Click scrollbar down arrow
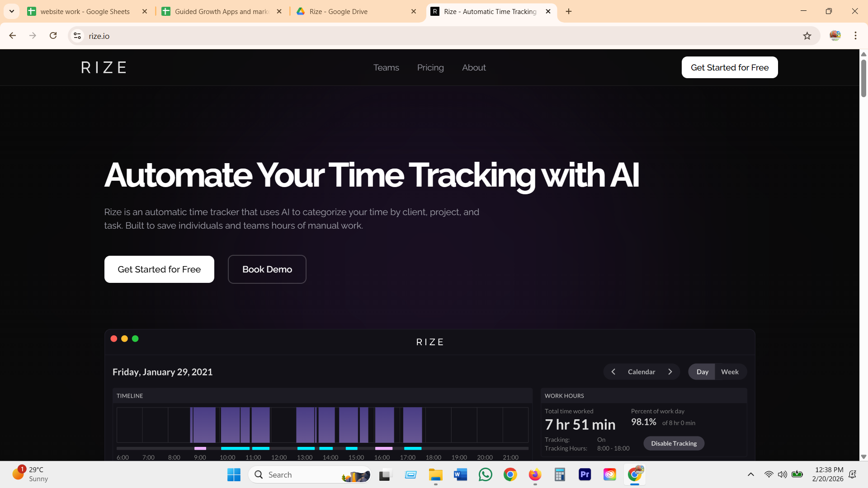868x488 pixels. tap(863, 457)
